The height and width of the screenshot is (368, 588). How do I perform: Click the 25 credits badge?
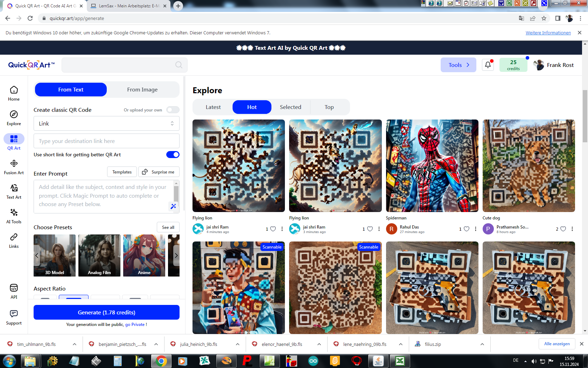click(x=513, y=65)
